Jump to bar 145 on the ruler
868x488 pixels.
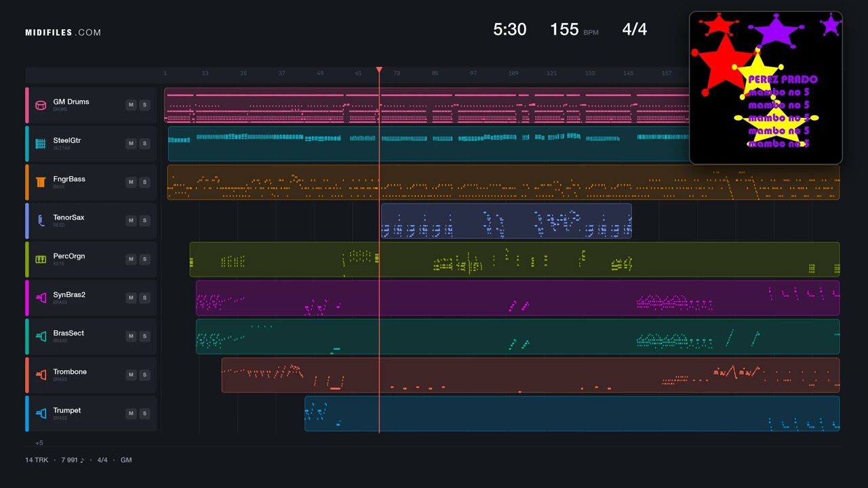point(629,73)
